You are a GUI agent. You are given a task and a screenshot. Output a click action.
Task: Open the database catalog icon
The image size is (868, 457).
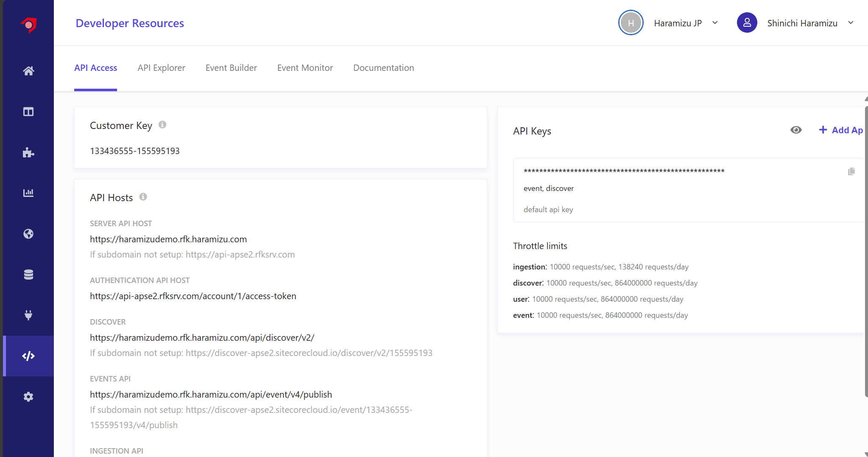(28, 275)
